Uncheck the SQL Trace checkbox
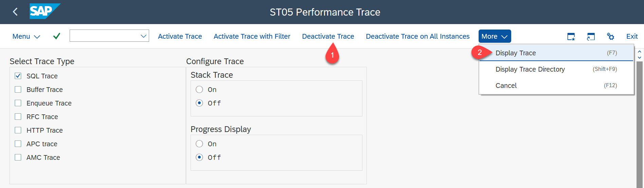 click(18, 76)
